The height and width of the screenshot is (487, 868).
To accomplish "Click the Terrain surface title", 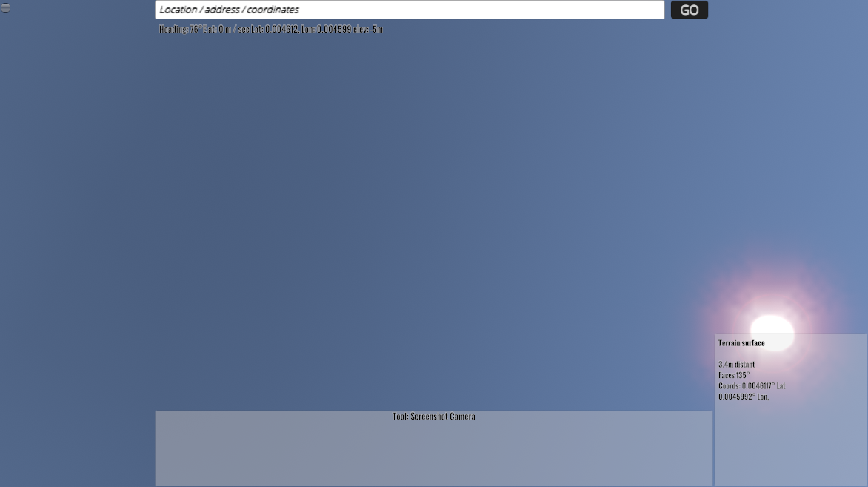I will [x=741, y=343].
